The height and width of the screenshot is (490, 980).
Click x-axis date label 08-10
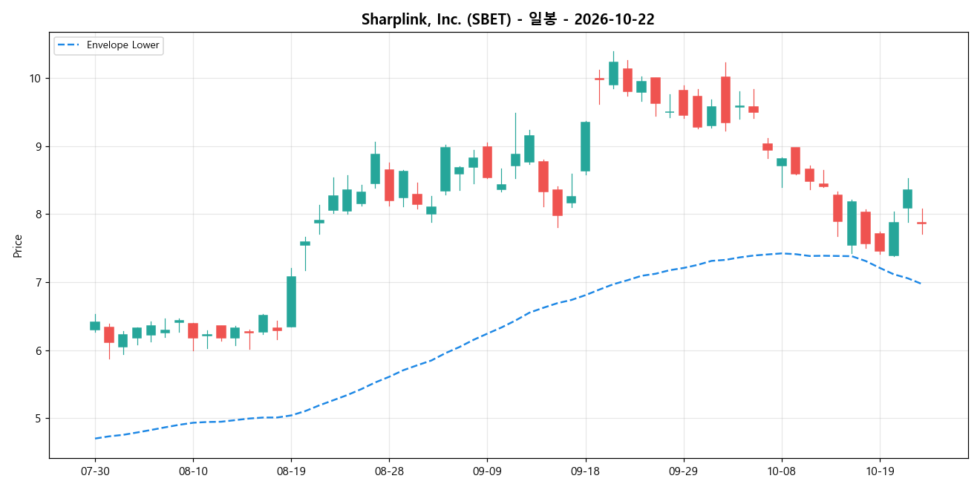point(193,471)
